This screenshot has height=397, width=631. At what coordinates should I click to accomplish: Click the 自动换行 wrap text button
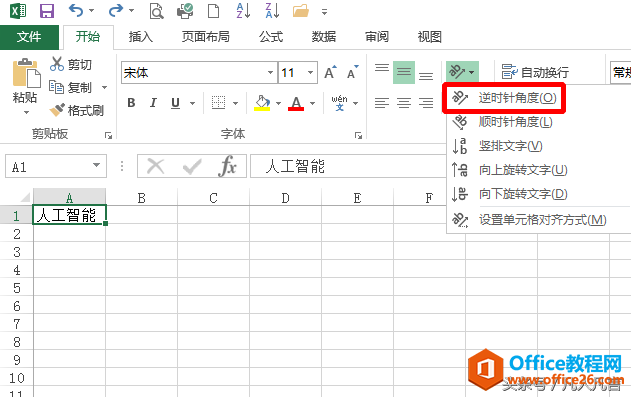535,72
